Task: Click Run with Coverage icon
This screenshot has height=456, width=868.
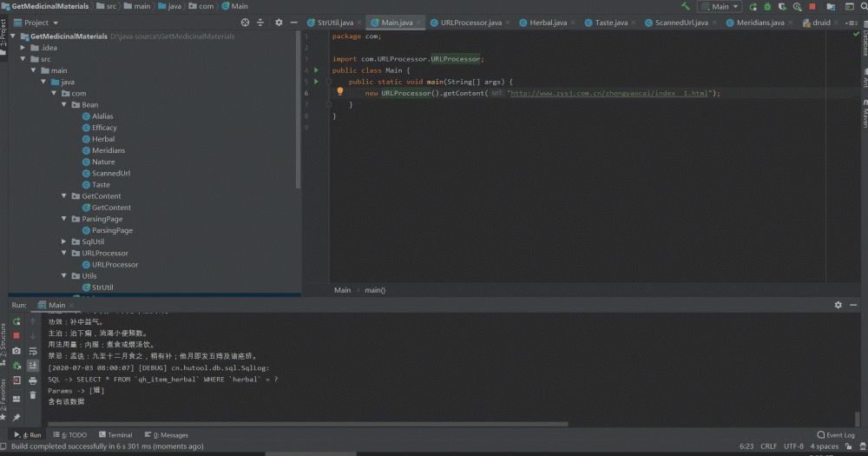Action: tap(781, 6)
